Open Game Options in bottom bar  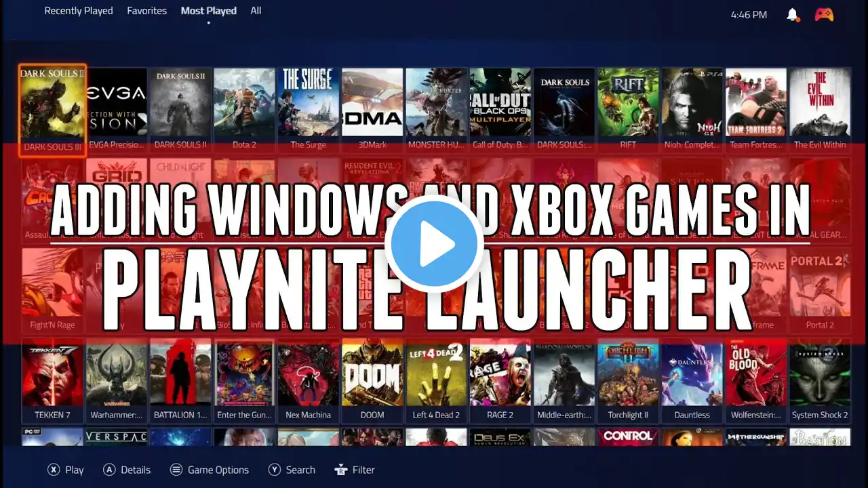click(210, 470)
